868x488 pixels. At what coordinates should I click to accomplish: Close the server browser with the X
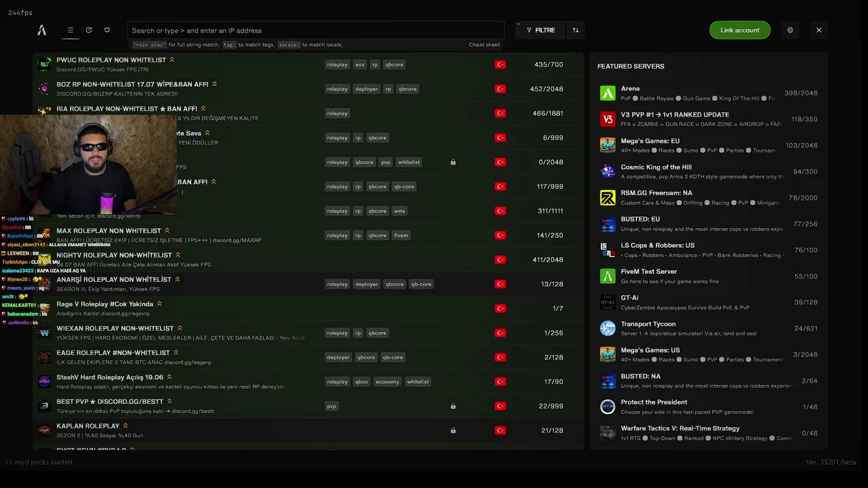click(818, 30)
